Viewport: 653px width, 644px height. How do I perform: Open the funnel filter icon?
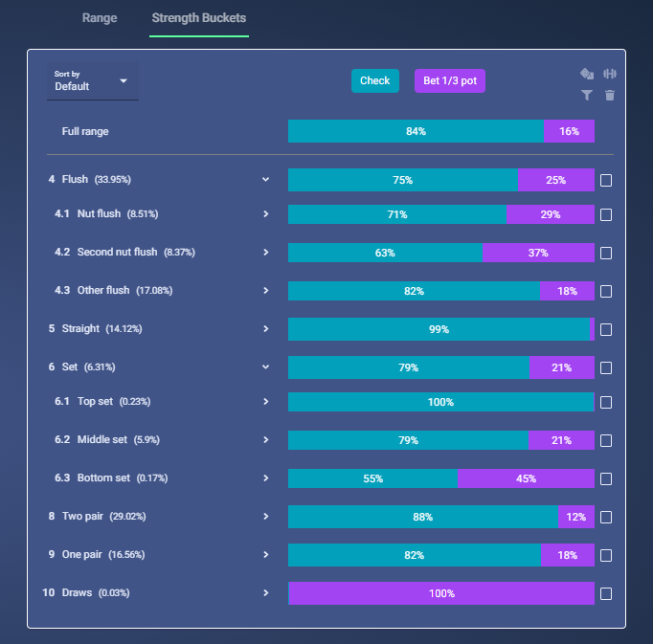point(587,96)
